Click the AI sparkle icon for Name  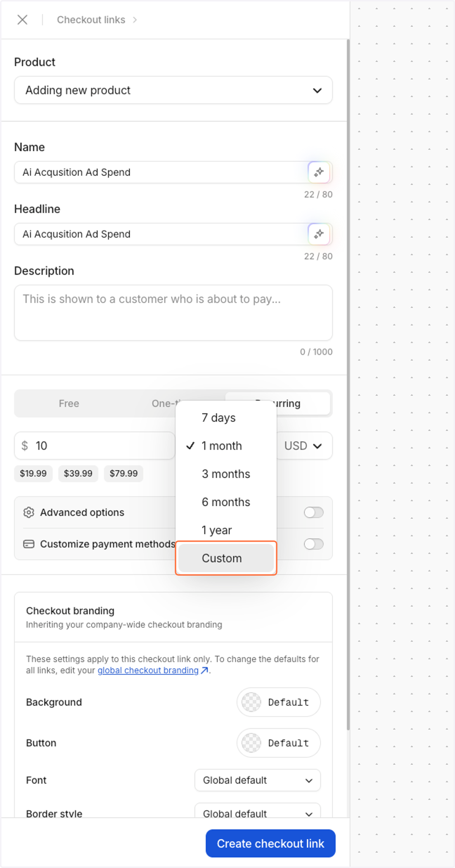(318, 172)
